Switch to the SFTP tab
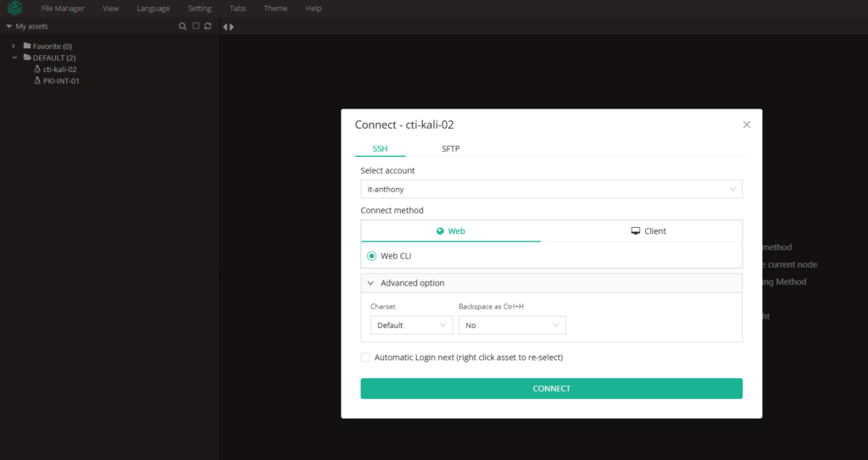Image resolution: width=868 pixels, height=460 pixels. [x=451, y=149]
